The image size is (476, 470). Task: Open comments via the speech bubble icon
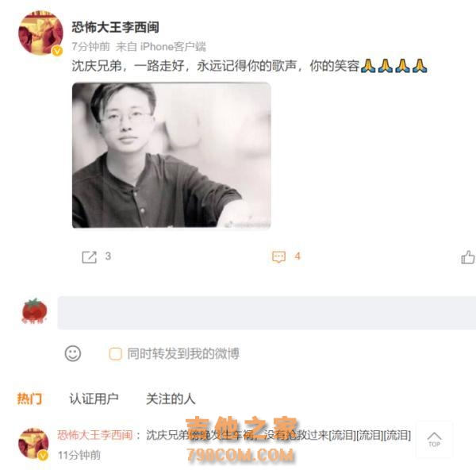click(278, 256)
